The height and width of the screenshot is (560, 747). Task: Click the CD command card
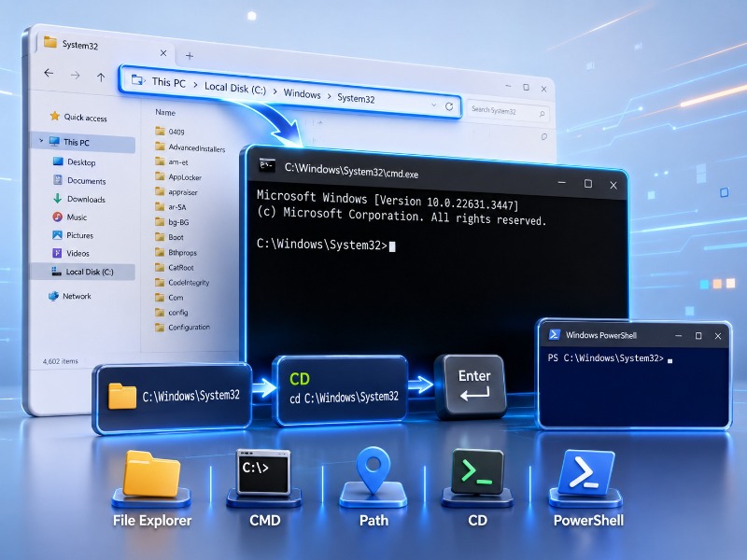point(340,389)
